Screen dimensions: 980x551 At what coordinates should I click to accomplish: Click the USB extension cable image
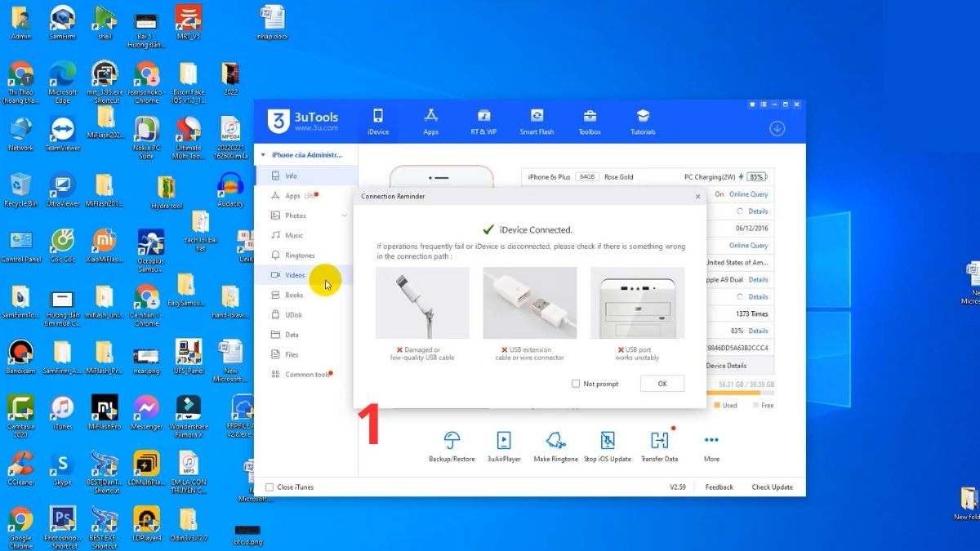click(x=530, y=303)
